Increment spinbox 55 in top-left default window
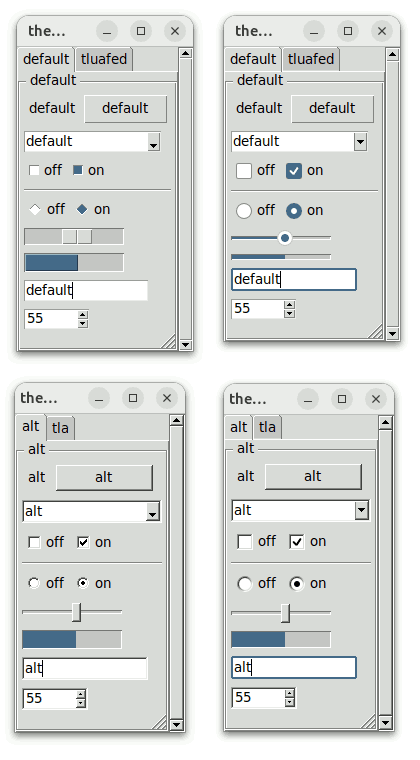The image size is (420, 760). pyautogui.click(x=83, y=315)
